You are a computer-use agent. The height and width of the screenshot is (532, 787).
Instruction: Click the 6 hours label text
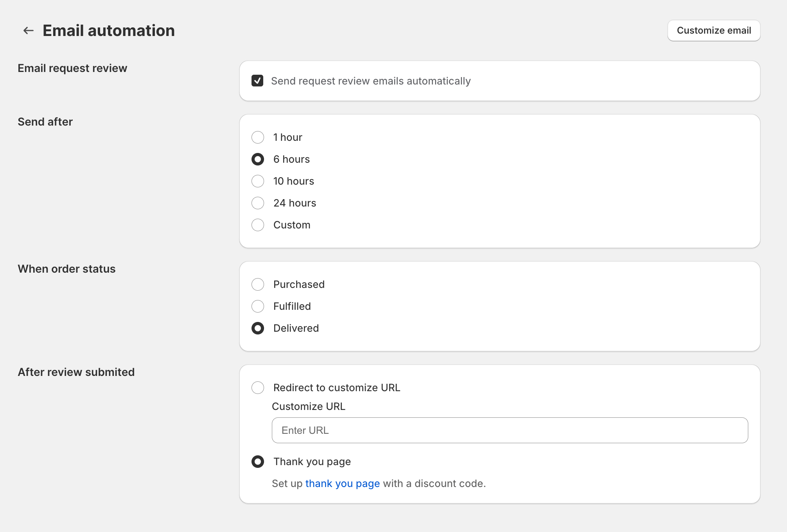pos(291,159)
